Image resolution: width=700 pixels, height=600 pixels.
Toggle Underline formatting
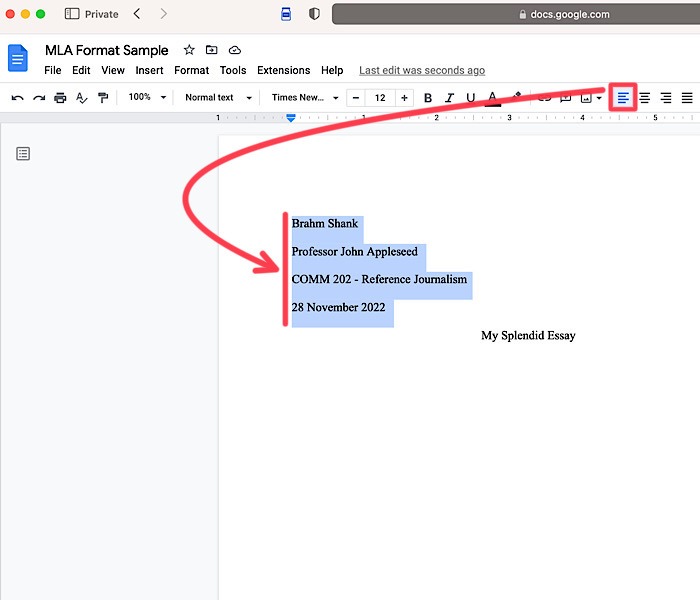[470, 98]
